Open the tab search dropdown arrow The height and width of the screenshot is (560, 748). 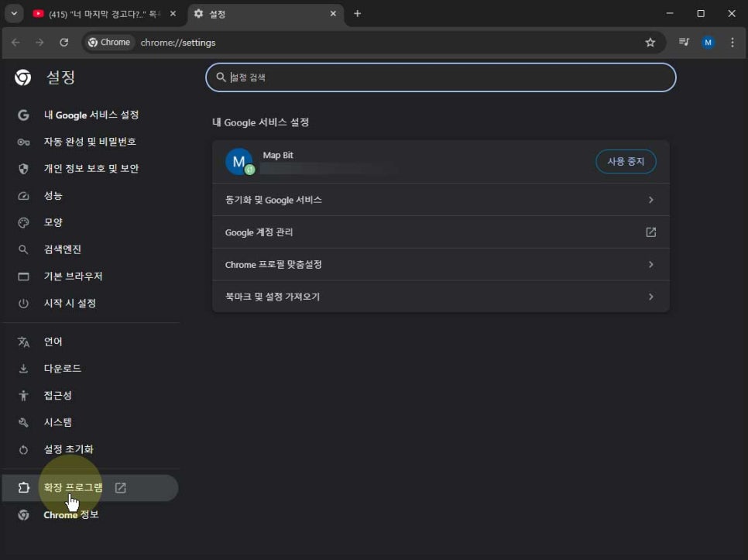point(14,14)
